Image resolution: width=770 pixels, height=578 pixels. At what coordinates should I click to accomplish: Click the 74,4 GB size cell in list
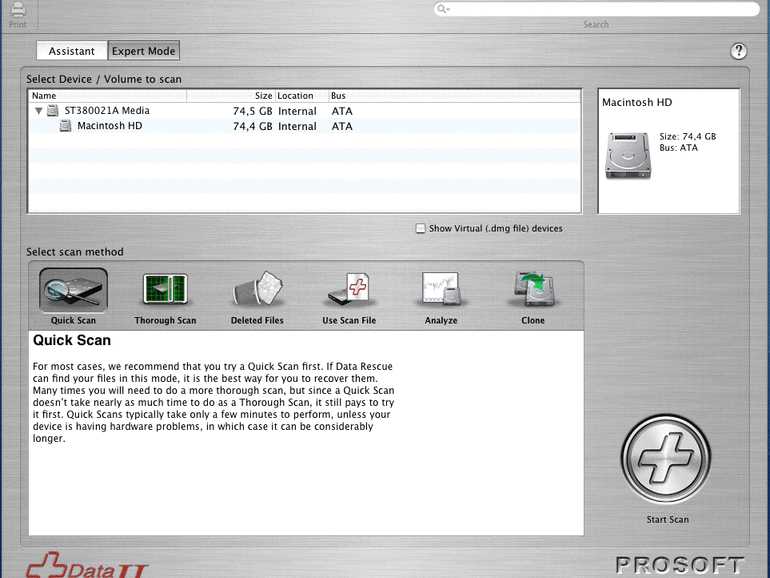click(252, 126)
